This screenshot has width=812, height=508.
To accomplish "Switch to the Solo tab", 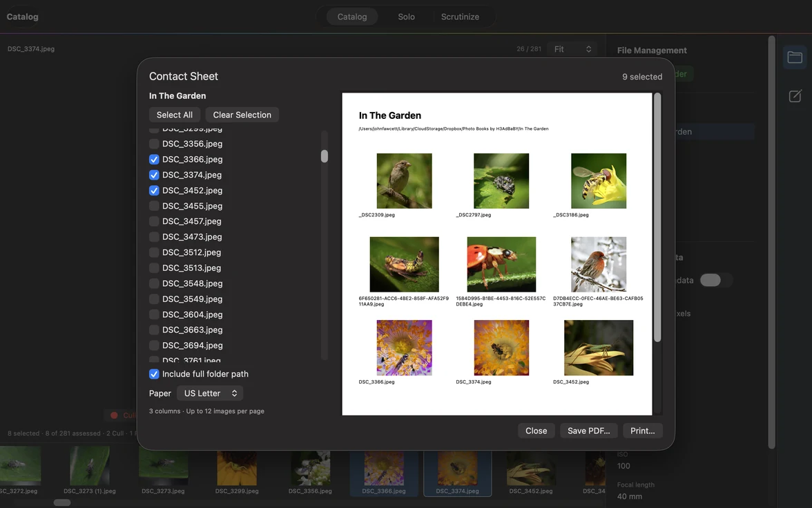I will point(406,17).
